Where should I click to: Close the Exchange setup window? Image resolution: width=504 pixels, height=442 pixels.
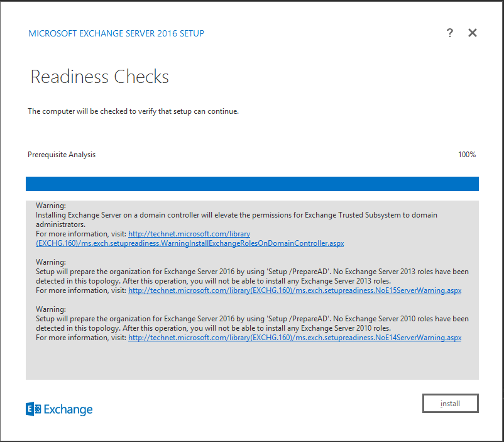click(x=472, y=33)
